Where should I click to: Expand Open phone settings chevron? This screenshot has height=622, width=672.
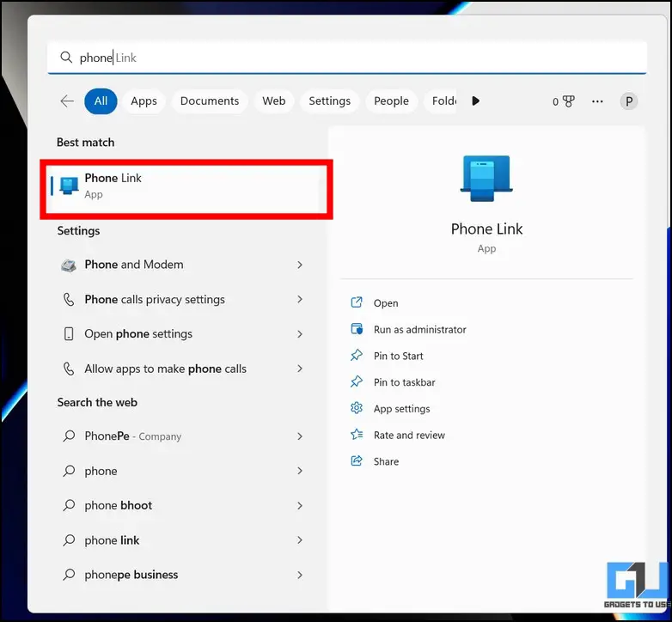[x=300, y=334]
